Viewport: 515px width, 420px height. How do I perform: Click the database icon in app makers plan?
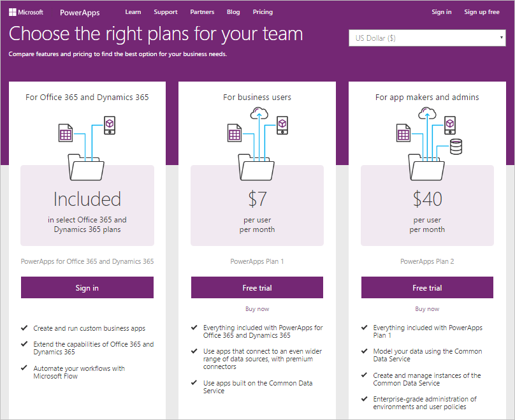click(x=456, y=147)
